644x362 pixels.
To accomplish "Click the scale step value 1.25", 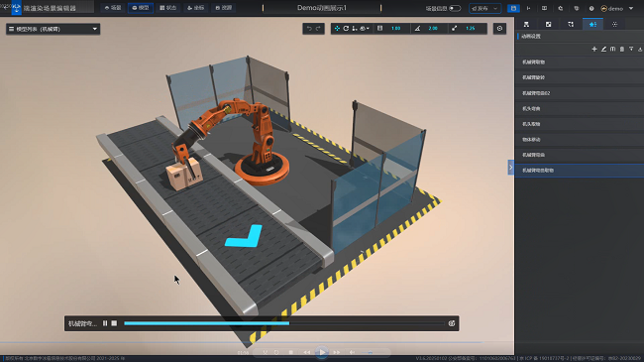I will [471, 29].
